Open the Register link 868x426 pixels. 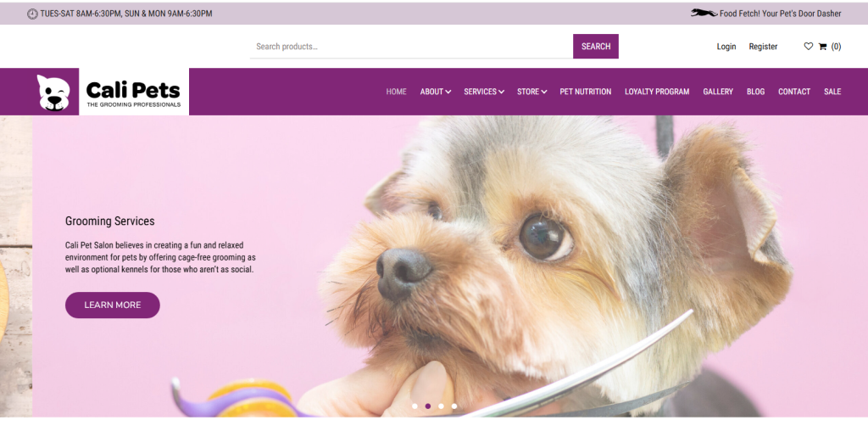click(763, 47)
